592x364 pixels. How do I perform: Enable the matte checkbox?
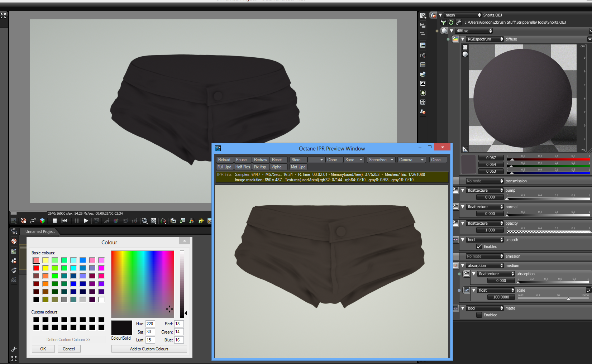click(479, 315)
